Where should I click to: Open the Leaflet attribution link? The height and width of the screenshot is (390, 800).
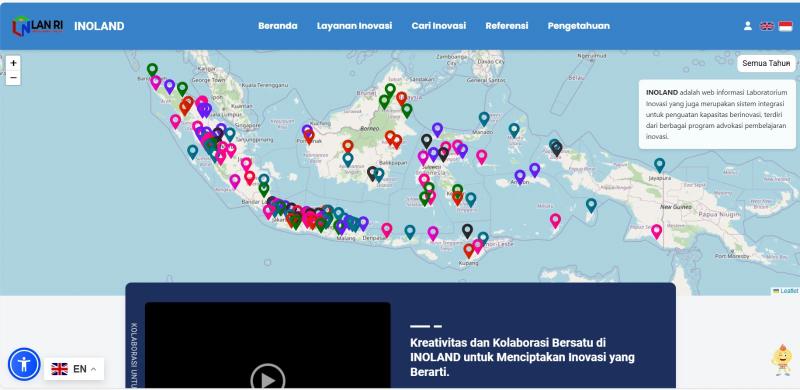(789, 291)
